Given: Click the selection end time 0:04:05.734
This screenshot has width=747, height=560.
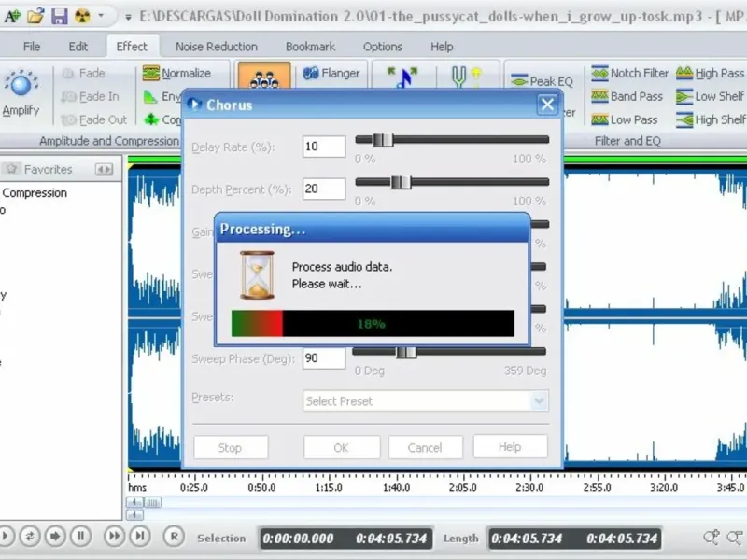Looking at the screenshot, I should click(391, 539).
